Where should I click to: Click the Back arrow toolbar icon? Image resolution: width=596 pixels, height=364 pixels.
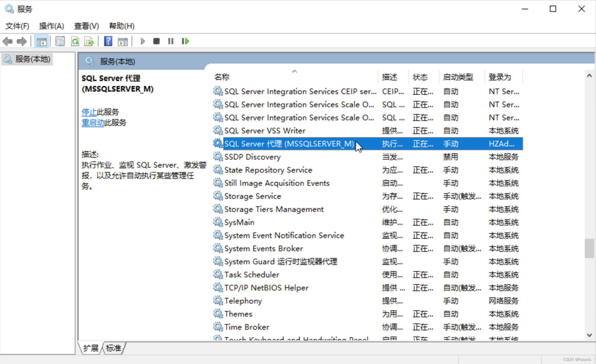pyautogui.click(x=7, y=41)
